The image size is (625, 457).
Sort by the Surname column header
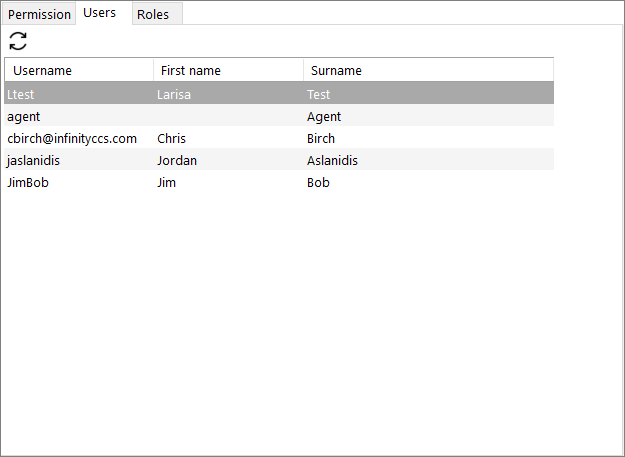click(x=428, y=70)
